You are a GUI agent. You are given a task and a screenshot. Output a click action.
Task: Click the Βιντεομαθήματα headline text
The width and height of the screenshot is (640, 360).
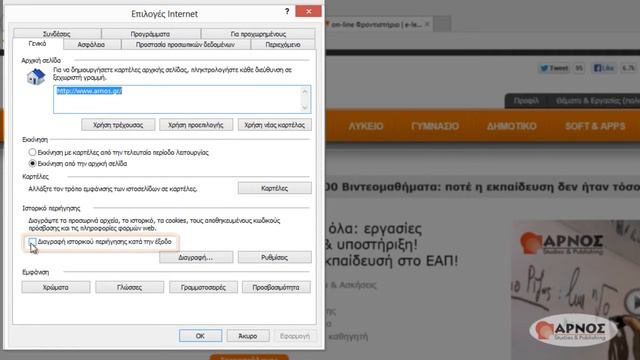(483, 187)
